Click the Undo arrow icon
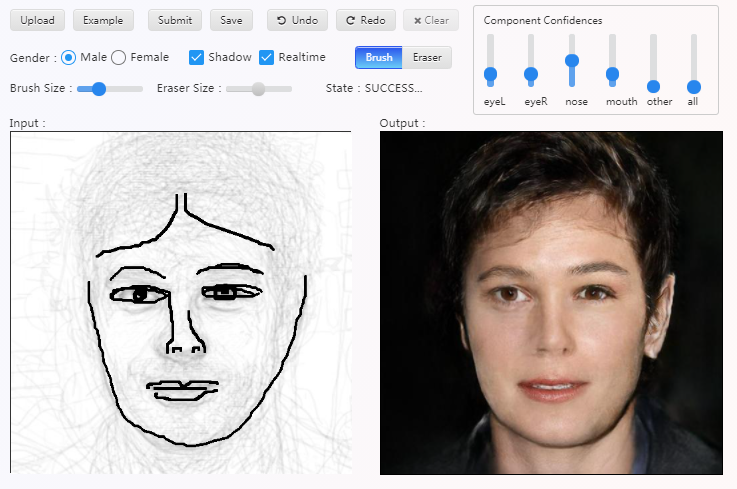 click(282, 20)
